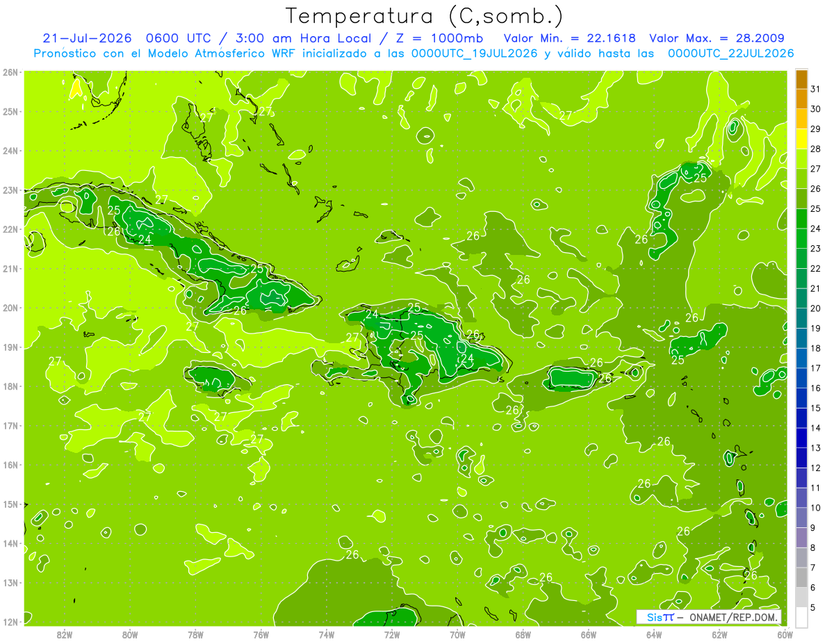The image size is (834, 644).
Task: Click the legend label '15'
Action: (816, 408)
